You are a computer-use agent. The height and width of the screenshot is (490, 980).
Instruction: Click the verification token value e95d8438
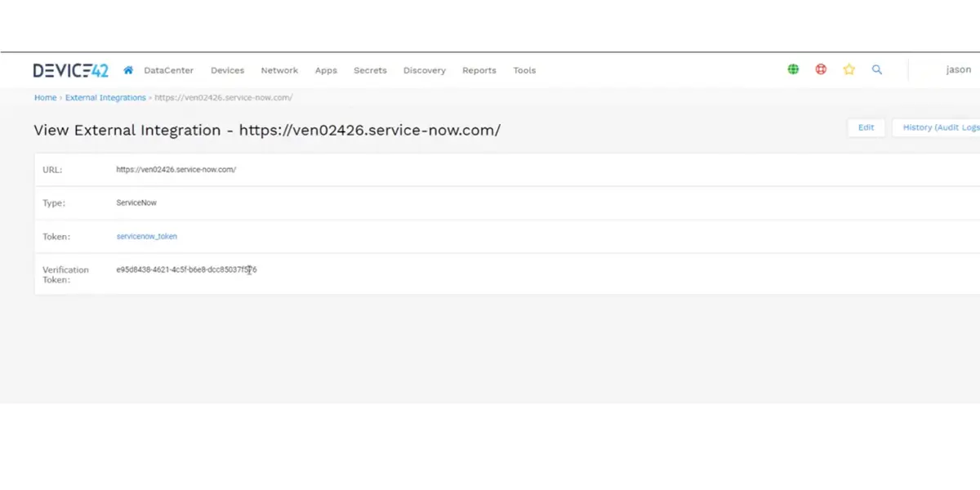pos(187,269)
